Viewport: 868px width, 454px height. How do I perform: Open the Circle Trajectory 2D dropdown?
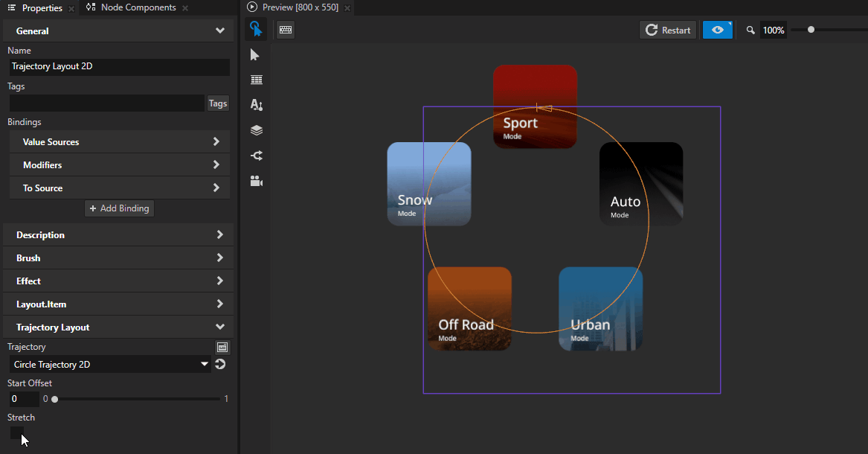click(x=205, y=364)
